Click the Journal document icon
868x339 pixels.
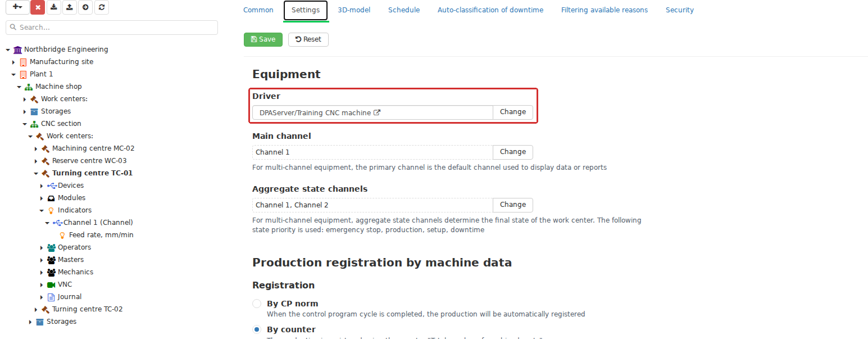tap(51, 297)
